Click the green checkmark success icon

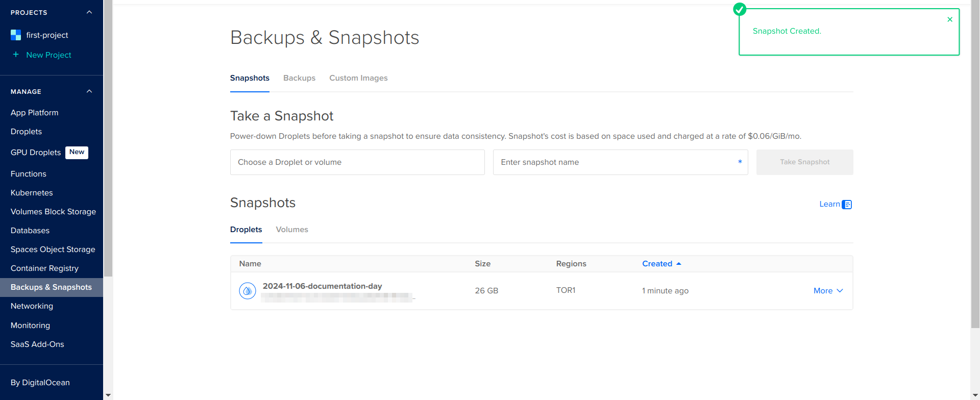pos(740,9)
